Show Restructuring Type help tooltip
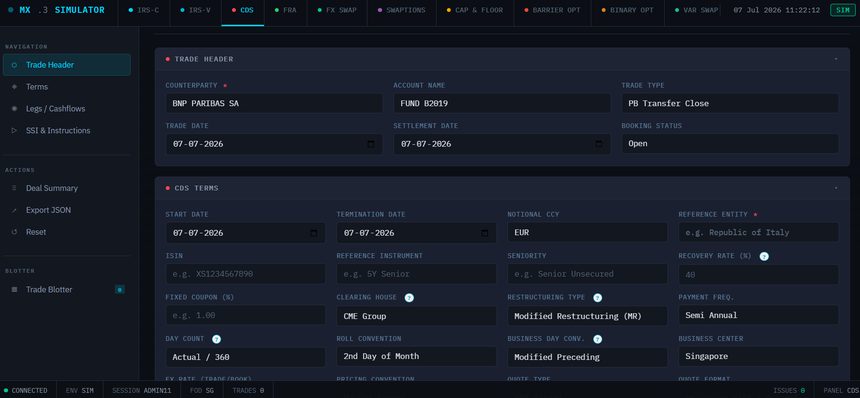Screen dimensions: 860x398 598,298
